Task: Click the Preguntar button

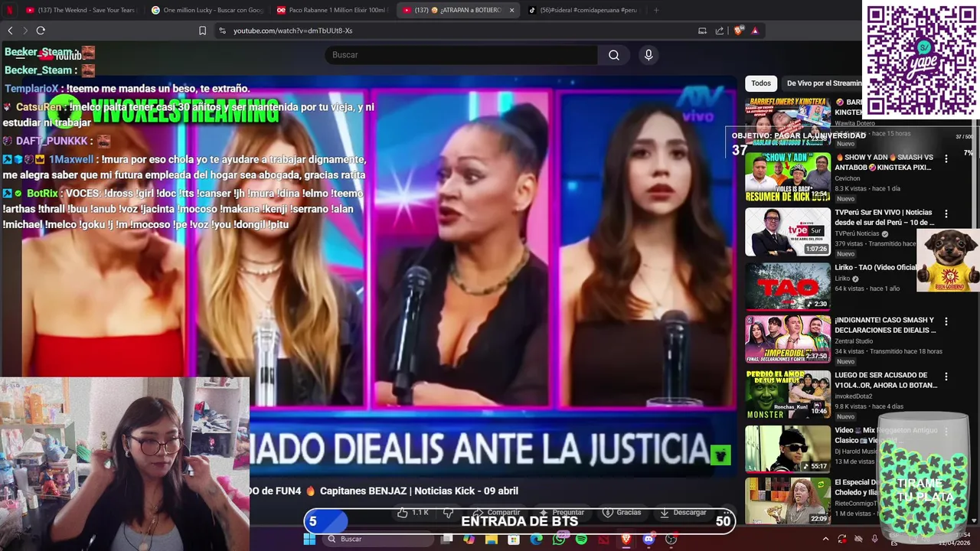Action: 562,513
